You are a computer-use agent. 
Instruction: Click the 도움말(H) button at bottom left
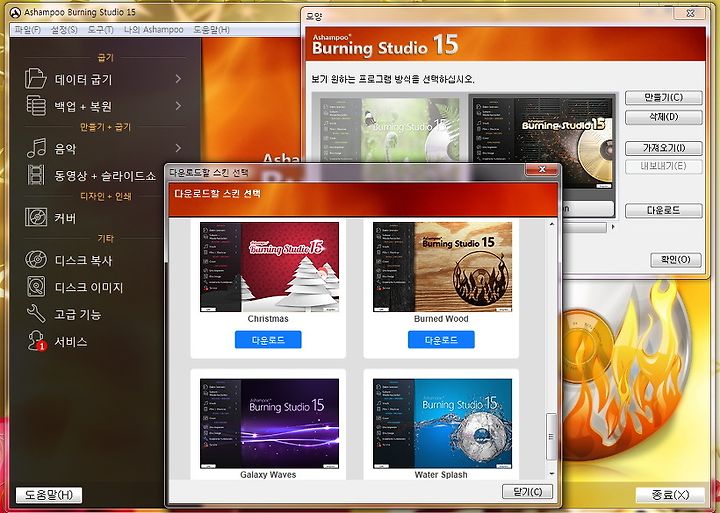point(49,495)
